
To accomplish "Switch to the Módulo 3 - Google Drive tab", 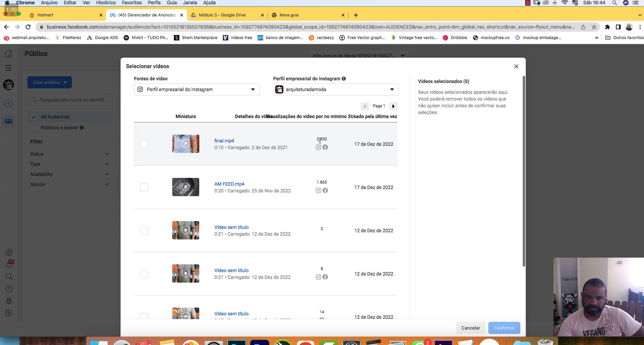I will point(227,15).
